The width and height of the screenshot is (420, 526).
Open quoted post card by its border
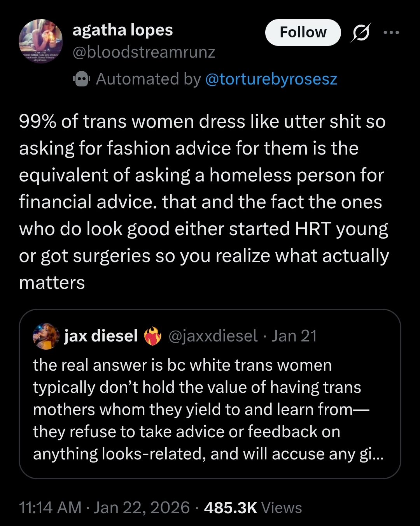210,394
